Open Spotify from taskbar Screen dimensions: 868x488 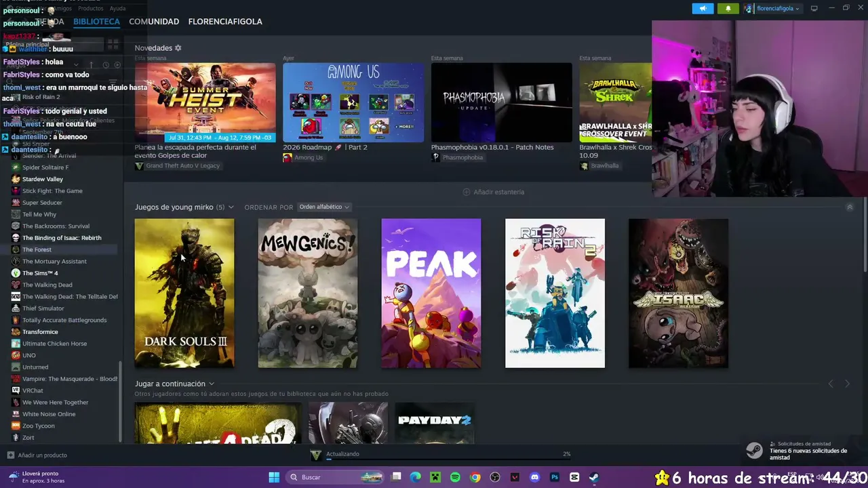tap(455, 477)
